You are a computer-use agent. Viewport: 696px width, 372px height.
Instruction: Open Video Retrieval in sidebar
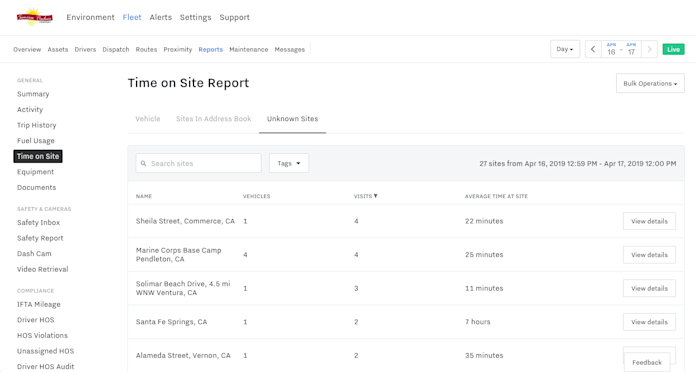(43, 269)
